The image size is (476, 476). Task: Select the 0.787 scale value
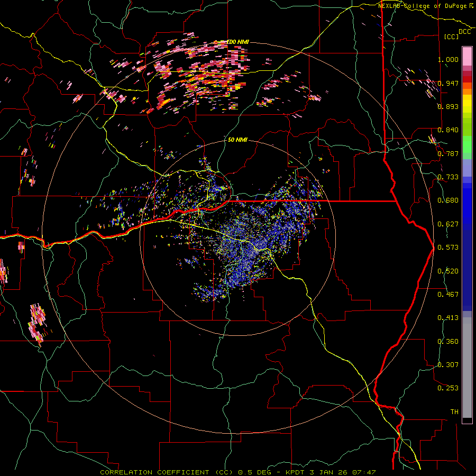click(x=448, y=153)
